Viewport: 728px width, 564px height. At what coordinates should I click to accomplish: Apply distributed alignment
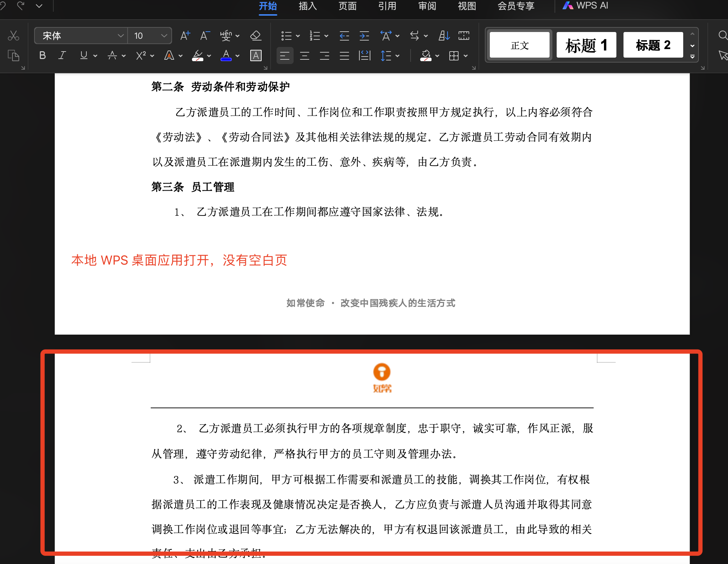pos(364,55)
